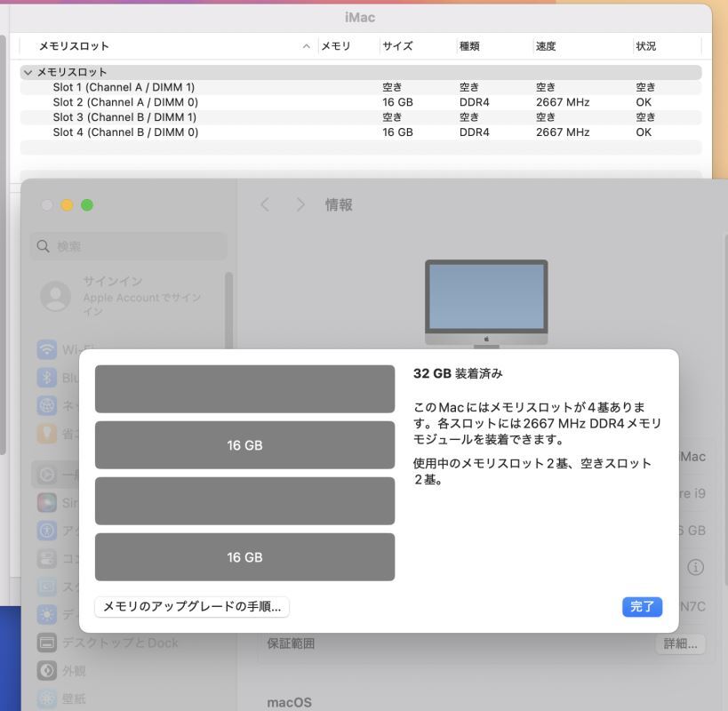The height and width of the screenshot is (711, 728).
Task: Open the Control Center icon in sidebar
Action: [47, 559]
